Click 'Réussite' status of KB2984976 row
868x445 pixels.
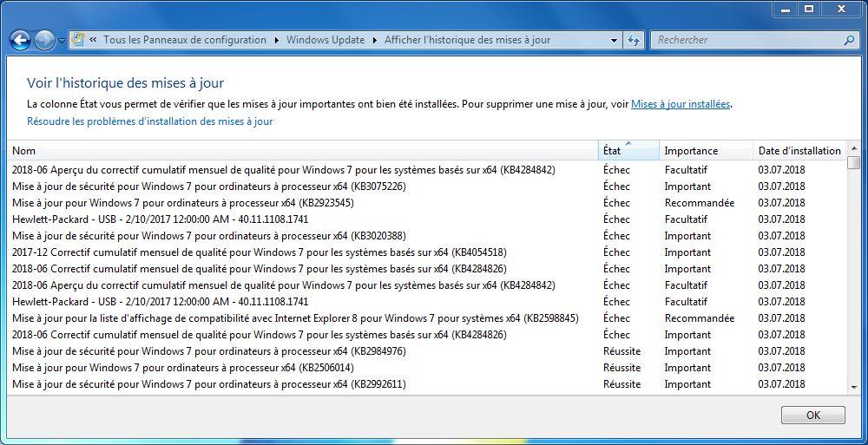pos(621,351)
